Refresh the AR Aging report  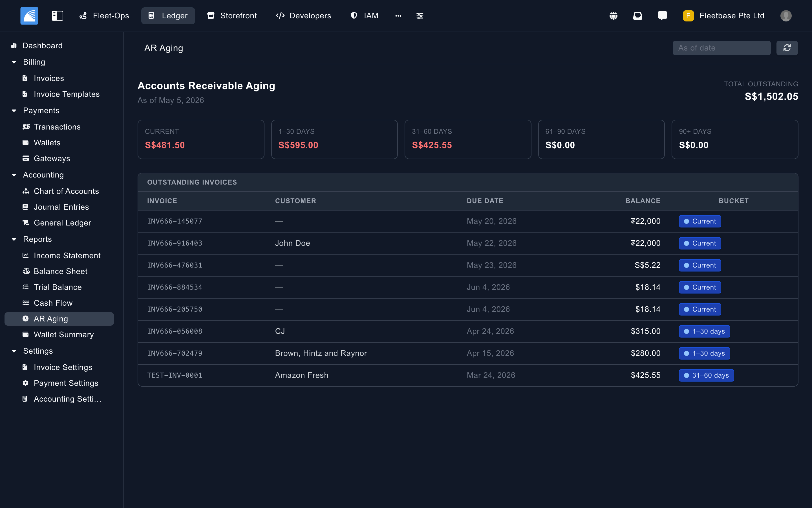pyautogui.click(x=787, y=48)
